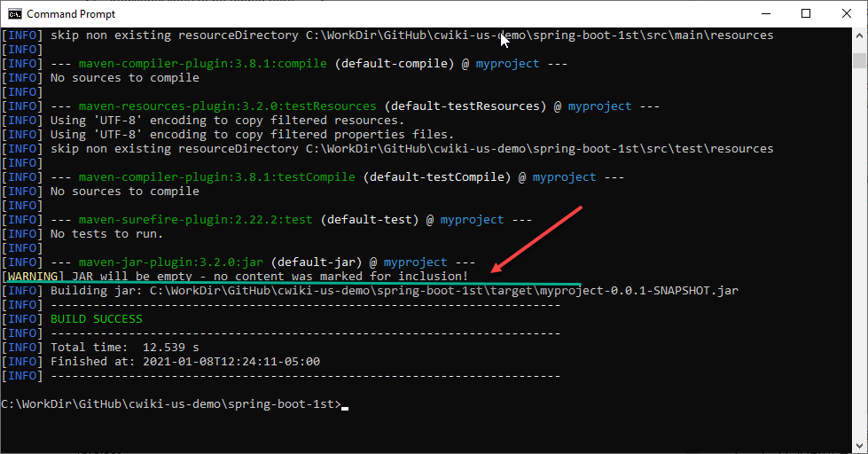Click 'maven-resources-plugin:3.2.0:testResources' text
Image resolution: width=868 pixels, height=454 pixels.
(x=227, y=106)
